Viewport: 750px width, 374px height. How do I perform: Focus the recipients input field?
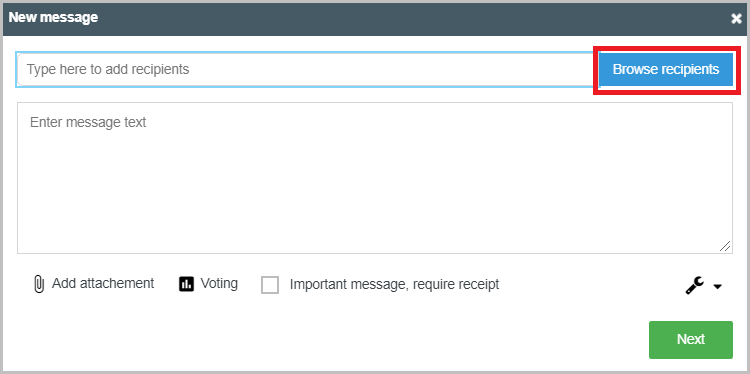point(305,69)
